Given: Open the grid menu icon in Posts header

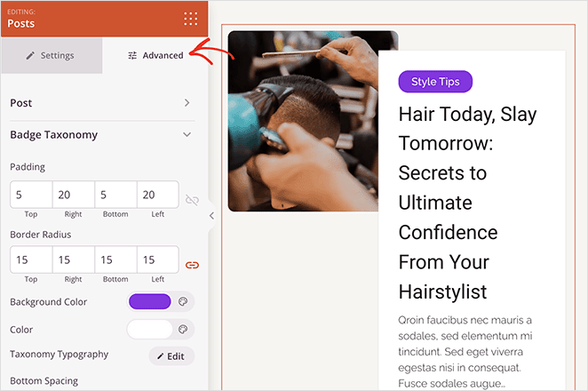Looking at the screenshot, I should coord(190,19).
